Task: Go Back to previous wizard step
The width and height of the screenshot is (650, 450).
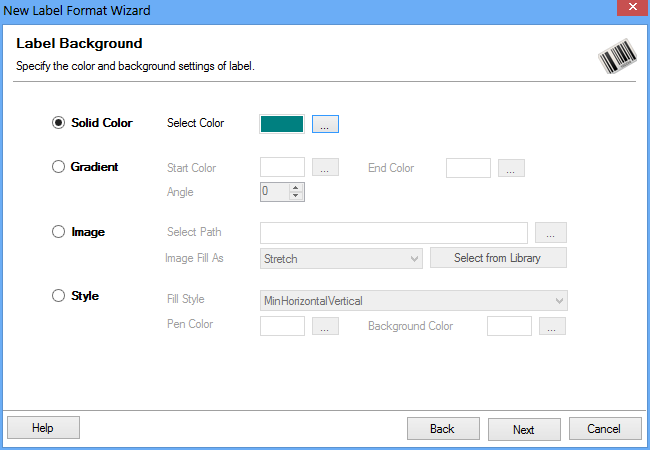Action: click(443, 429)
